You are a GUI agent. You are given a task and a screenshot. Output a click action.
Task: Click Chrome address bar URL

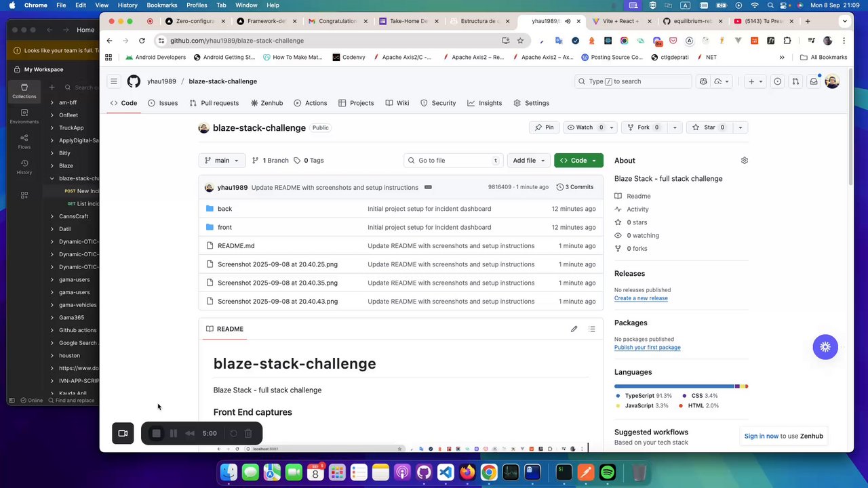point(237,41)
